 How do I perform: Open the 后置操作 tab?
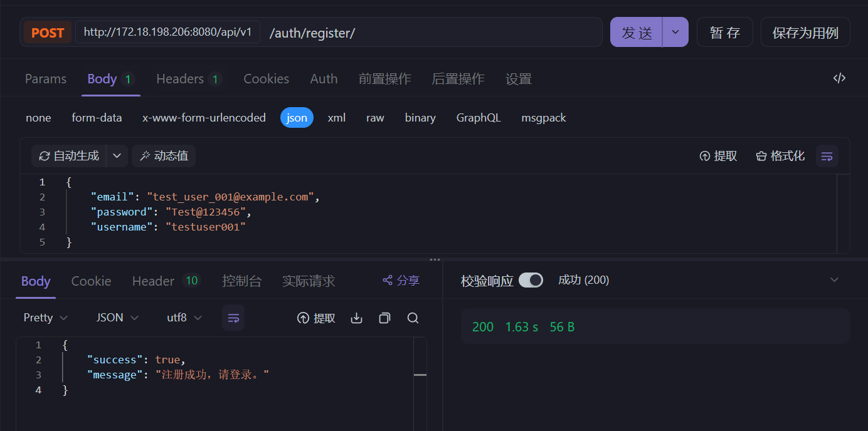click(x=458, y=78)
